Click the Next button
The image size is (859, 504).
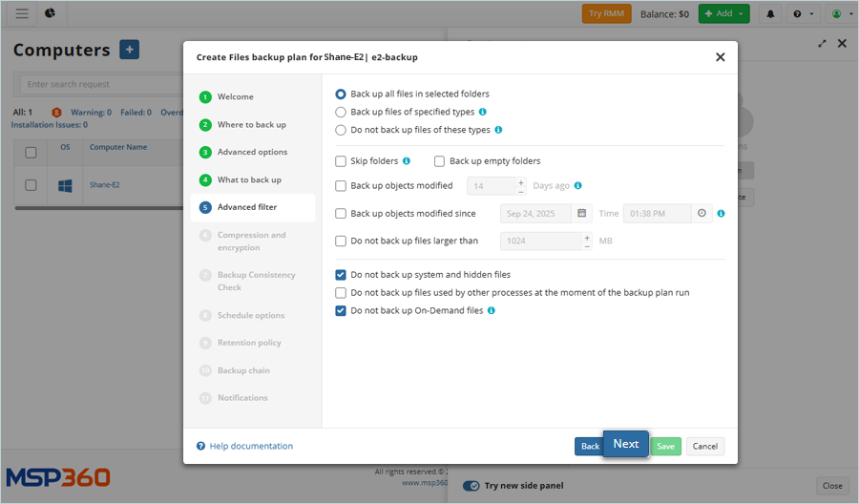(626, 444)
